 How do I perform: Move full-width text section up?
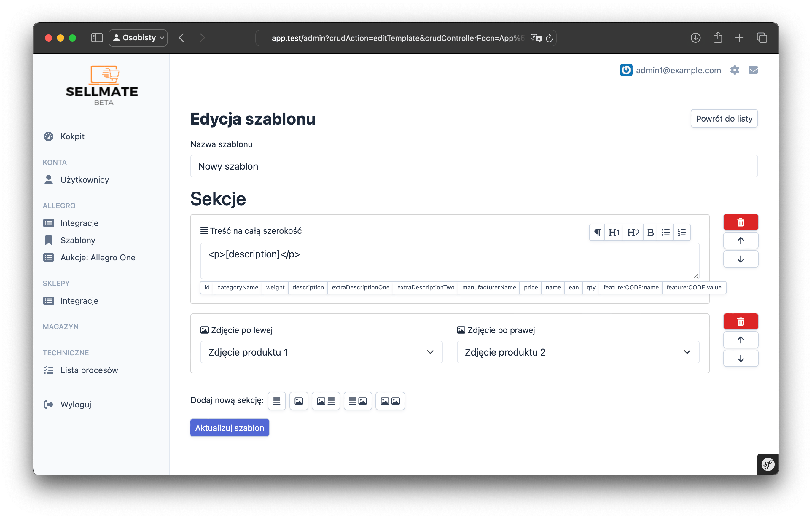click(x=741, y=241)
